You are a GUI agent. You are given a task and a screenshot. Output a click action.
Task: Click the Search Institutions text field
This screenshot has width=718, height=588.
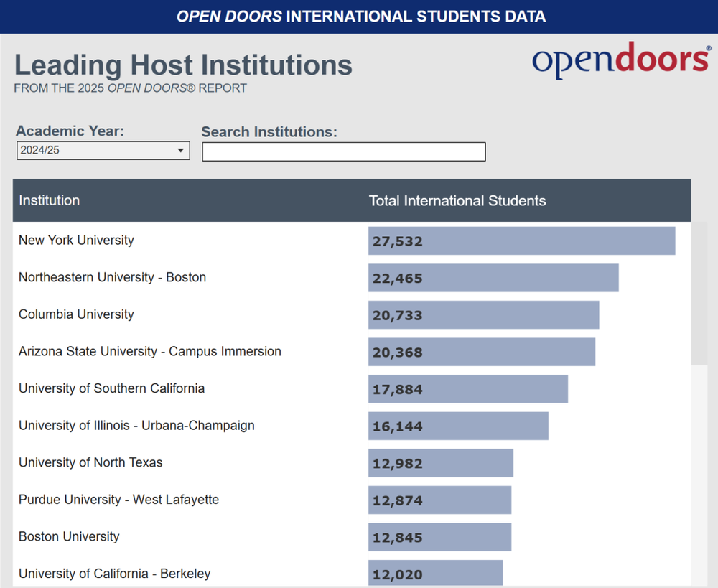click(x=343, y=151)
